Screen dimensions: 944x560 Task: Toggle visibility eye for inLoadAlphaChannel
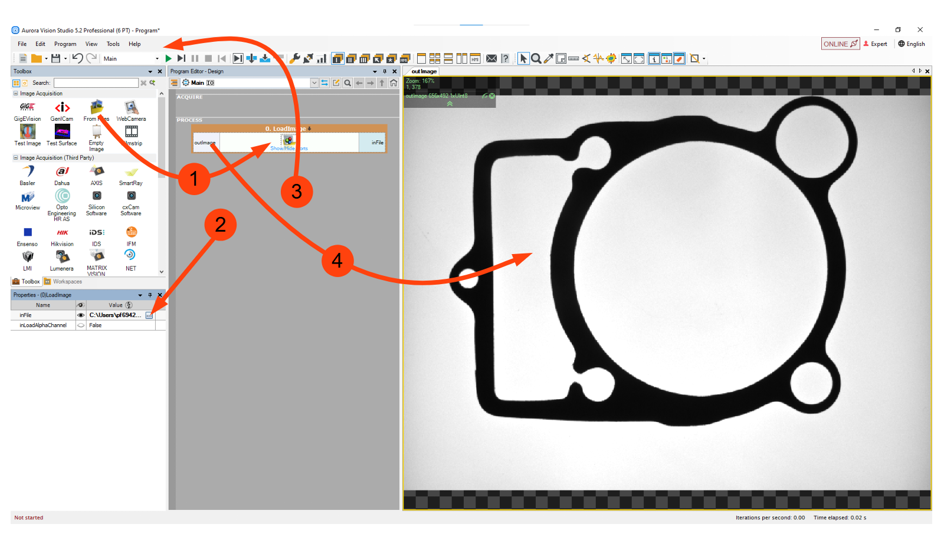81,325
